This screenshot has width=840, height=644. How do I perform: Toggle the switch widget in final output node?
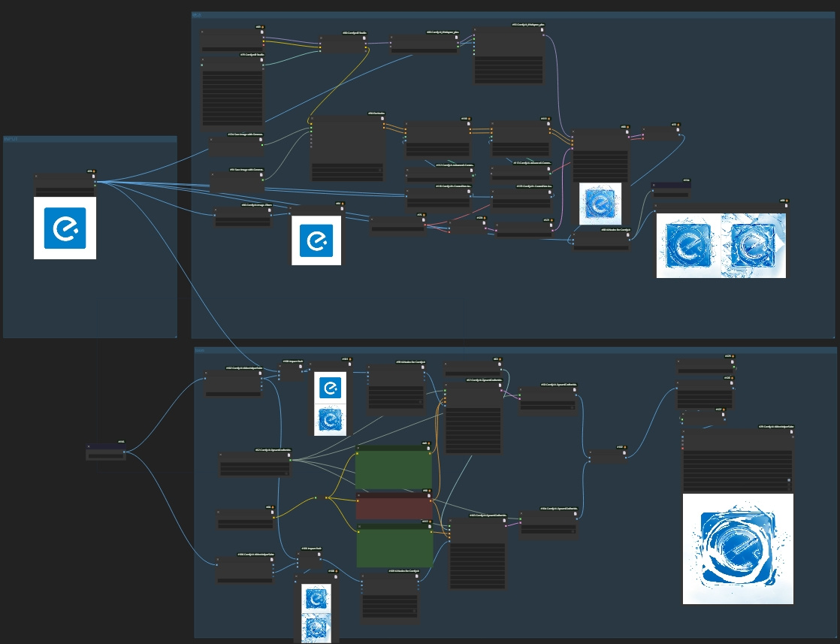789,481
